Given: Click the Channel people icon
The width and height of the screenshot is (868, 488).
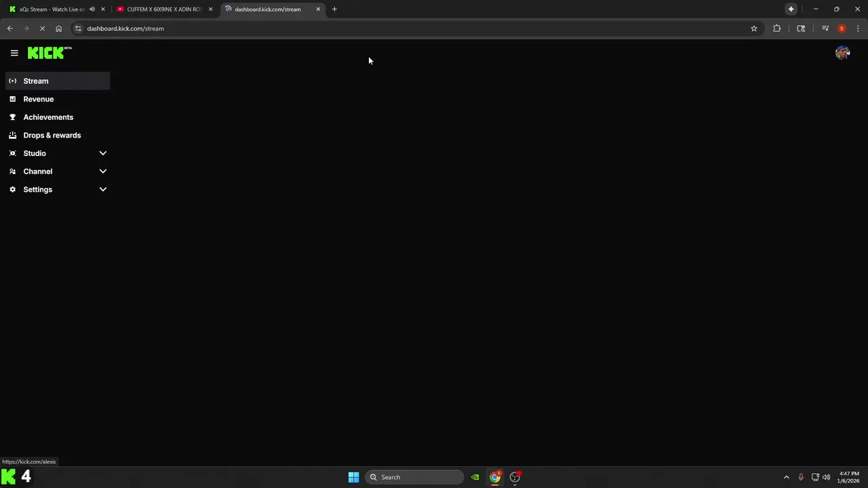Looking at the screenshot, I should pyautogui.click(x=12, y=171).
